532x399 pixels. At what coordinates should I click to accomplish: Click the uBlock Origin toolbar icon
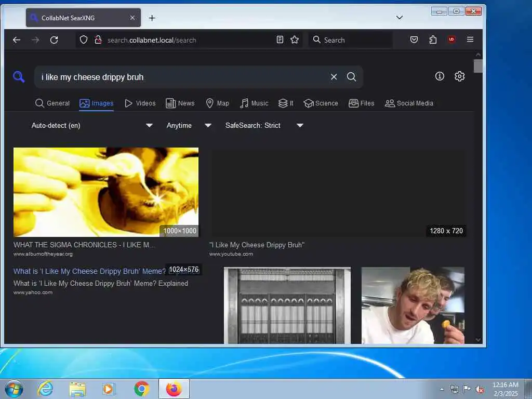pyautogui.click(x=451, y=39)
